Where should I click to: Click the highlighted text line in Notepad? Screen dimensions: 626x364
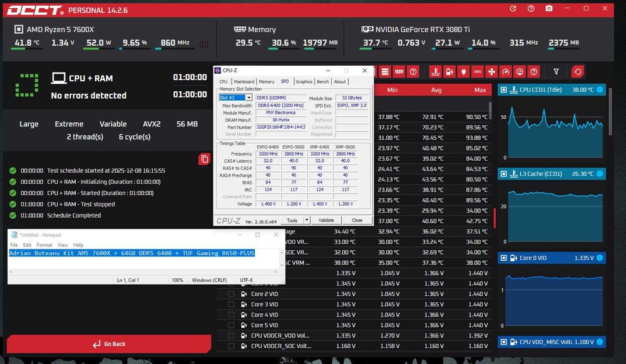(131, 253)
